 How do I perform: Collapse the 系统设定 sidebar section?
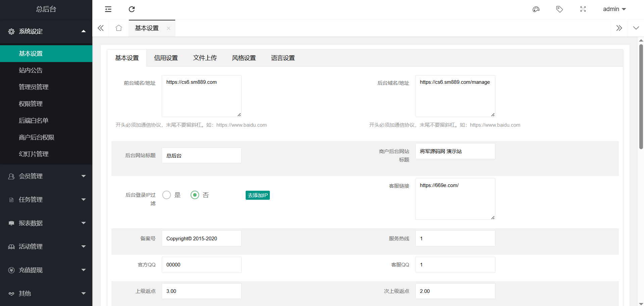46,32
